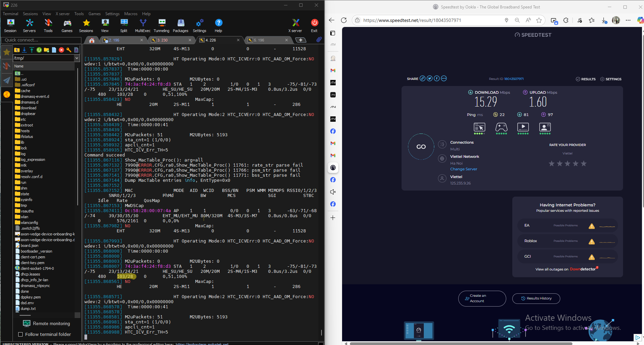
Task: Switch to tab 2. 195
Action: (x=122, y=40)
